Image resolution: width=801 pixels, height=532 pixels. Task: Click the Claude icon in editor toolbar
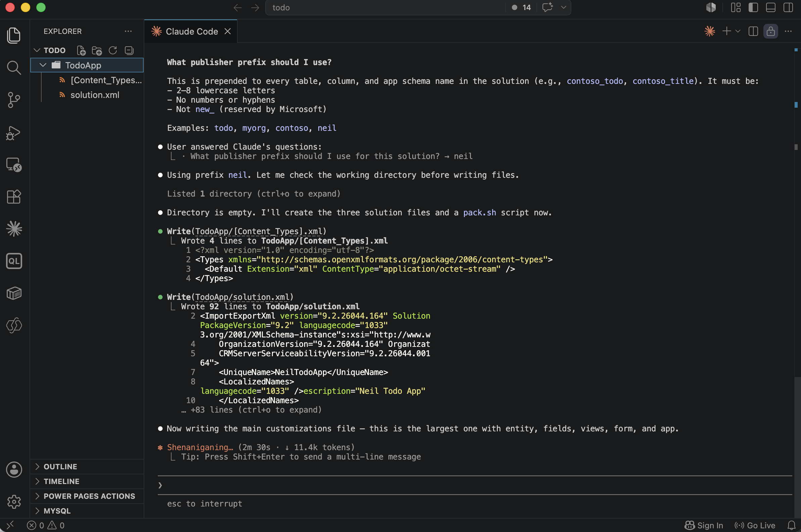pyautogui.click(x=710, y=31)
